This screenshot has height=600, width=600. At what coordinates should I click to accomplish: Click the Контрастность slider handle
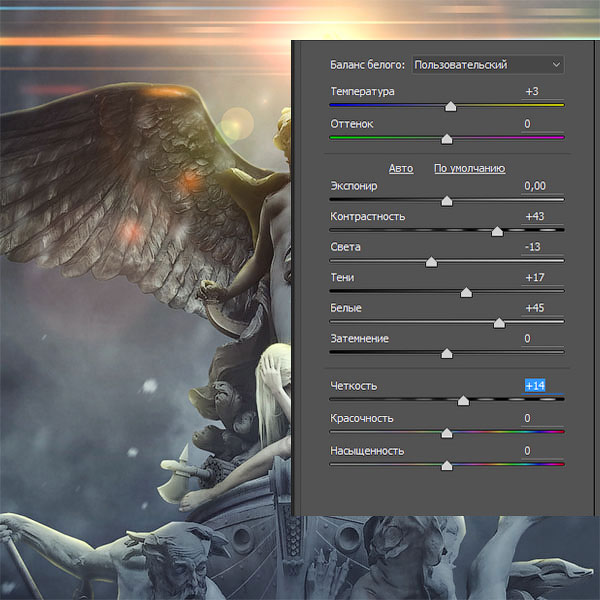coord(497,231)
